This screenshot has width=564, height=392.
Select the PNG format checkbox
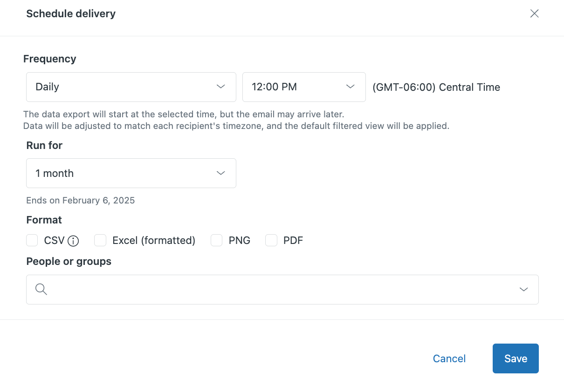click(x=216, y=240)
